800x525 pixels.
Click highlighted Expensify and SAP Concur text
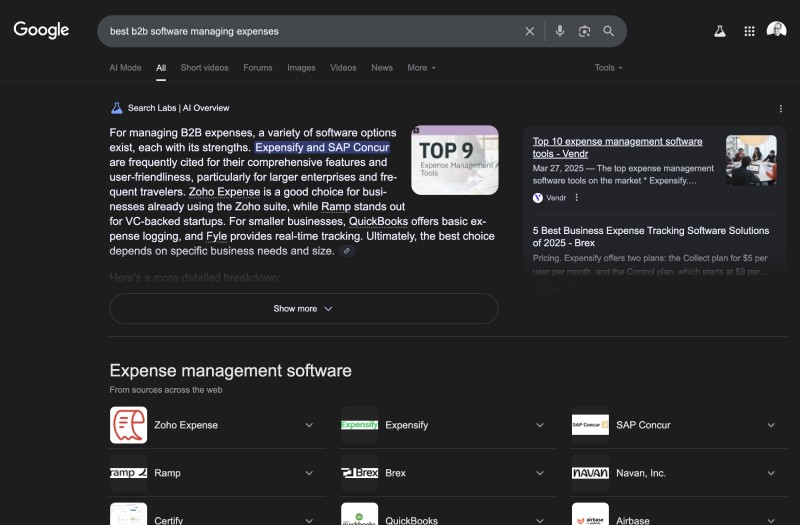(322, 147)
